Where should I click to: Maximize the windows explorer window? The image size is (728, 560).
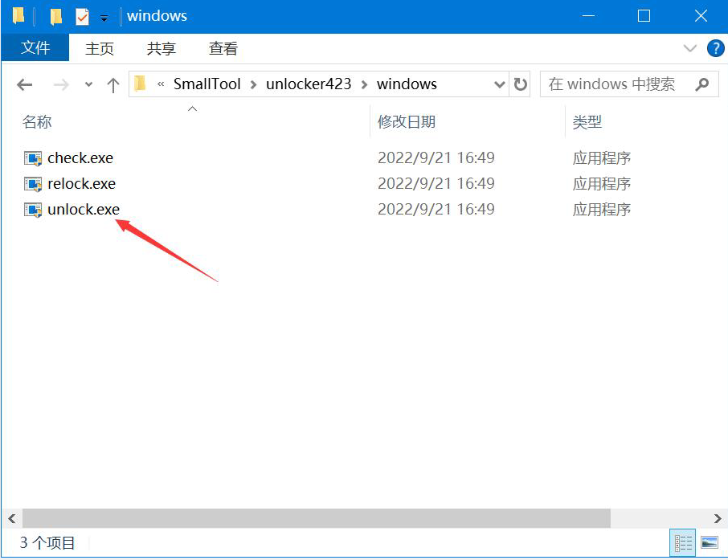[x=644, y=16]
